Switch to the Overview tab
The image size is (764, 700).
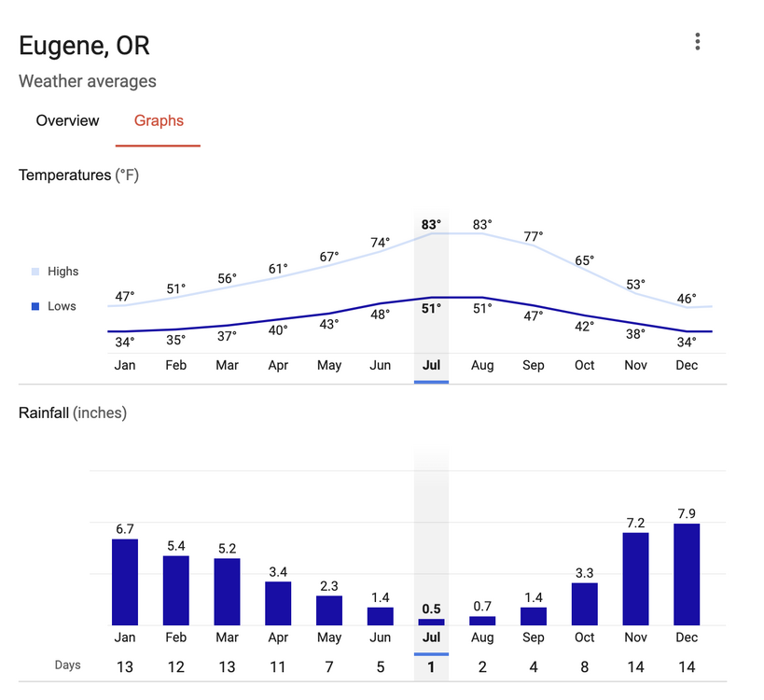(x=67, y=120)
